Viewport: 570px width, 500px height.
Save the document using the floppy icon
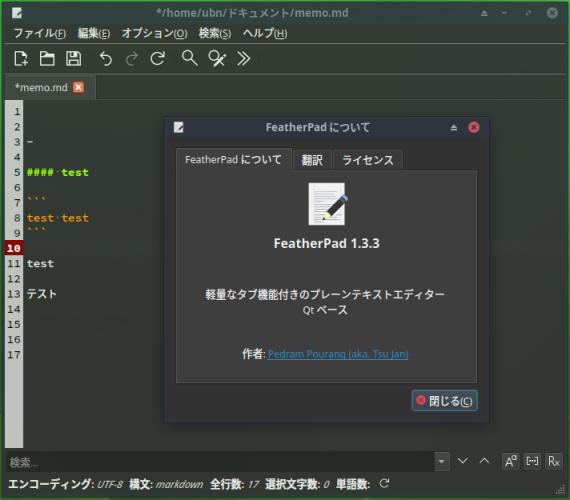click(73, 59)
